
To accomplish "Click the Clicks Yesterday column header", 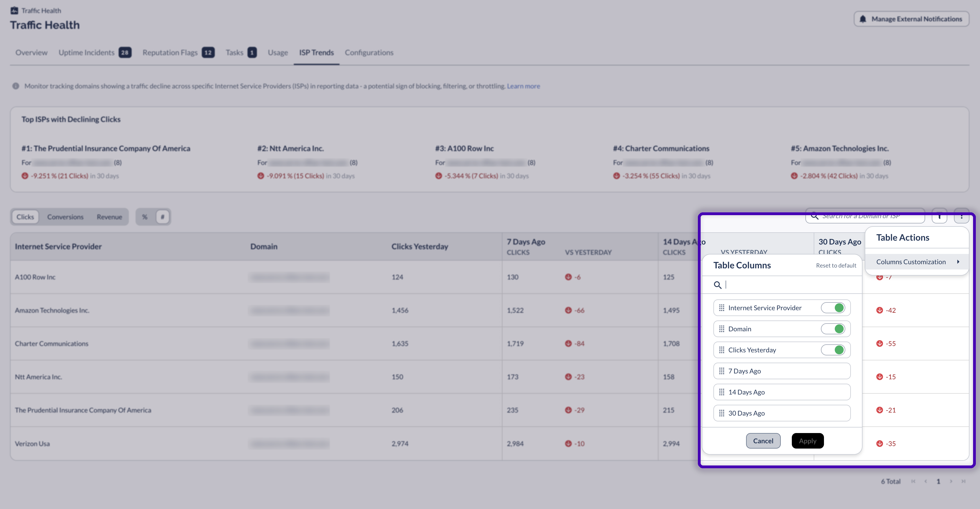I will 420,246.
